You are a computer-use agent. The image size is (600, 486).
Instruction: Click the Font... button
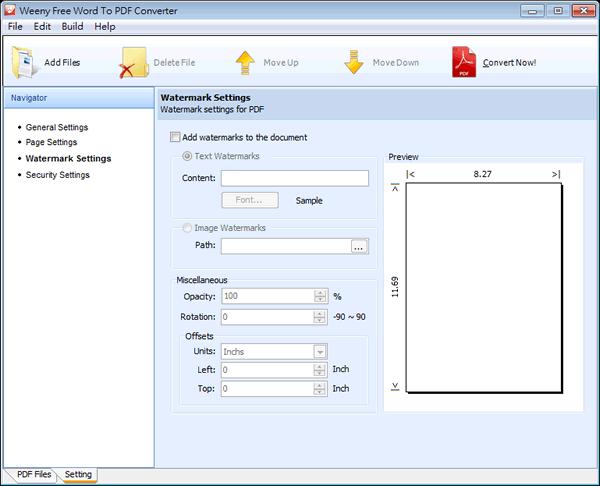[250, 200]
